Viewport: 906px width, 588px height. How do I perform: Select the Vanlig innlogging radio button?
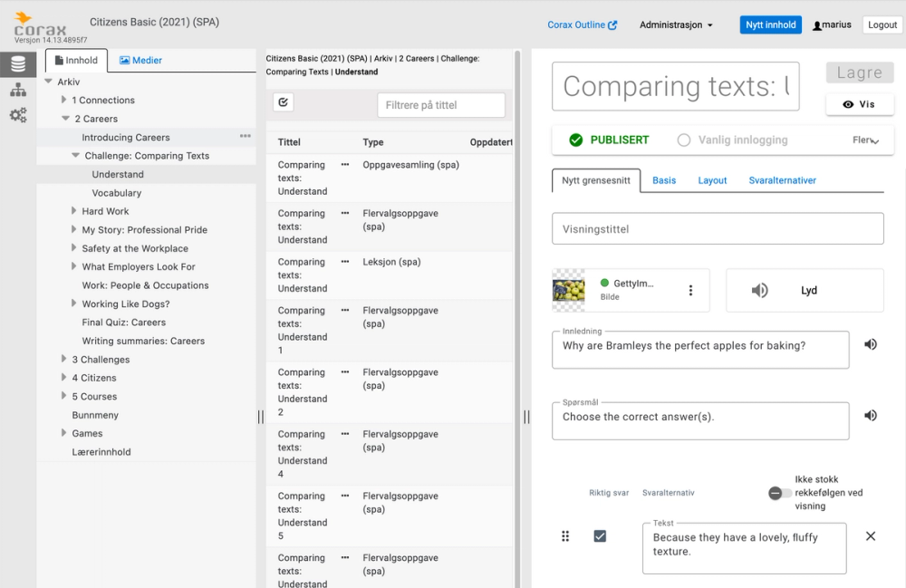(684, 140)
